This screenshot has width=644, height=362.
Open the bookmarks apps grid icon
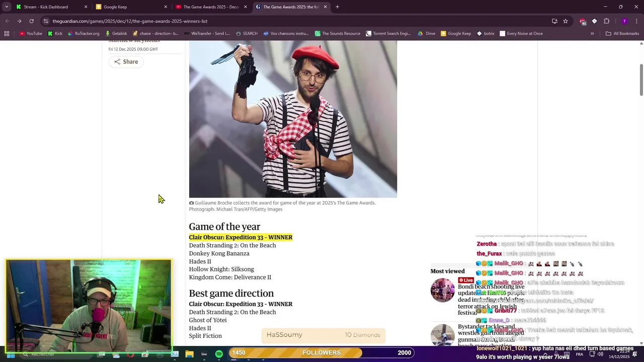(x=7, y=34)
